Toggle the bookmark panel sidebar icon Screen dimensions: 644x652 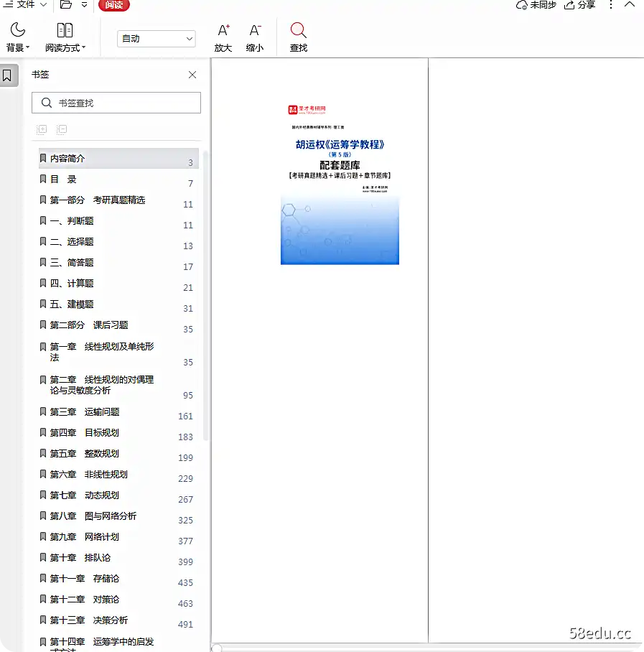point(7,75)
